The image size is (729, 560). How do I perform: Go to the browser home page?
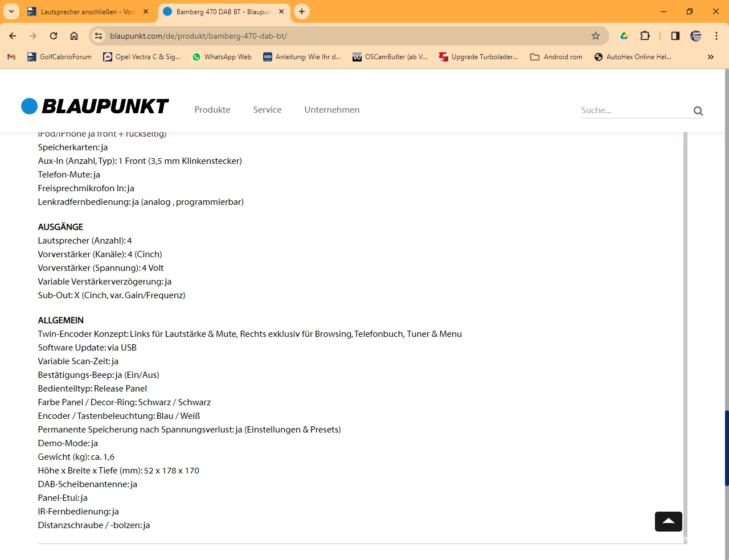click(74, 36)
